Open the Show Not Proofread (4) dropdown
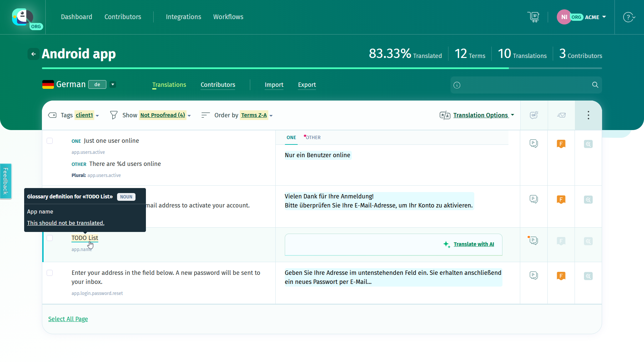Image resolution: width=644 pixels, height=362 pixels. pyautogui.click(x=165, y=115)
